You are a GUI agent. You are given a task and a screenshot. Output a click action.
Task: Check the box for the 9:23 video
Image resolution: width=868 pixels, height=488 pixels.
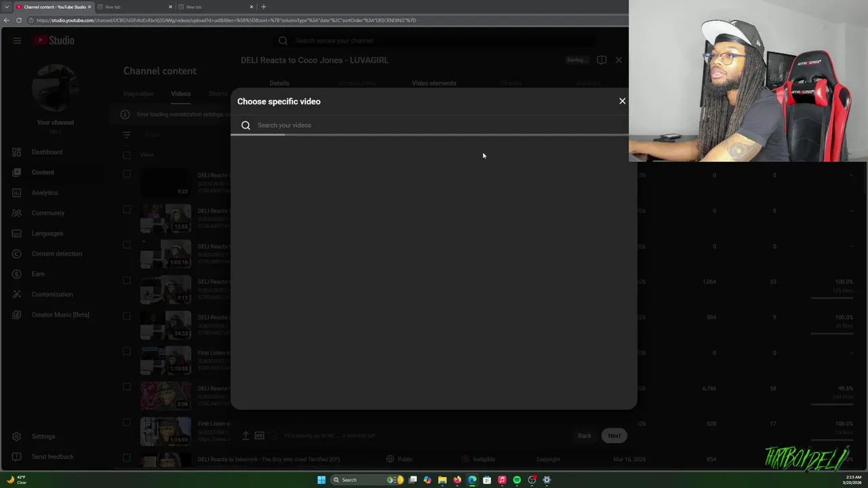pyautogui.click(x=127, y=174)
